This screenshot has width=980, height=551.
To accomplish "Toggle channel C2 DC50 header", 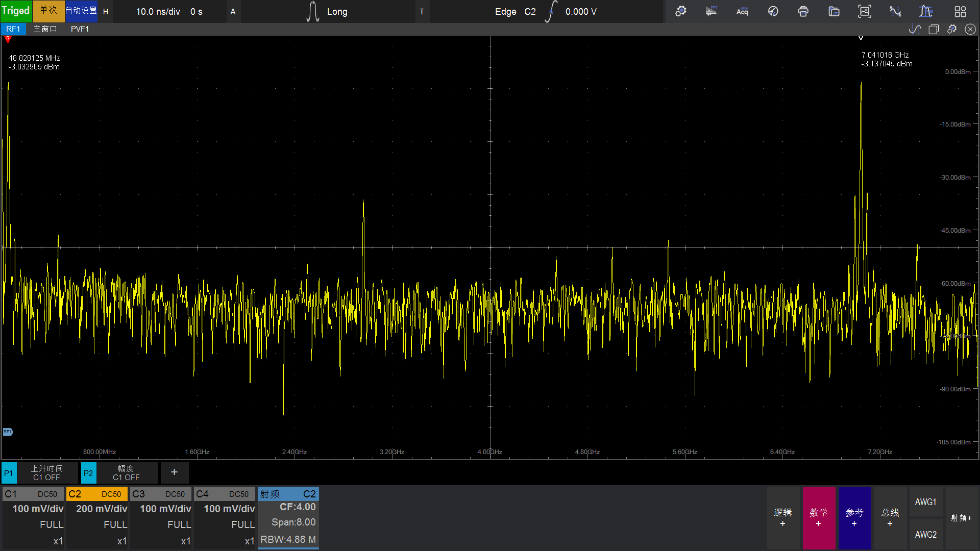I will (97, 494).
